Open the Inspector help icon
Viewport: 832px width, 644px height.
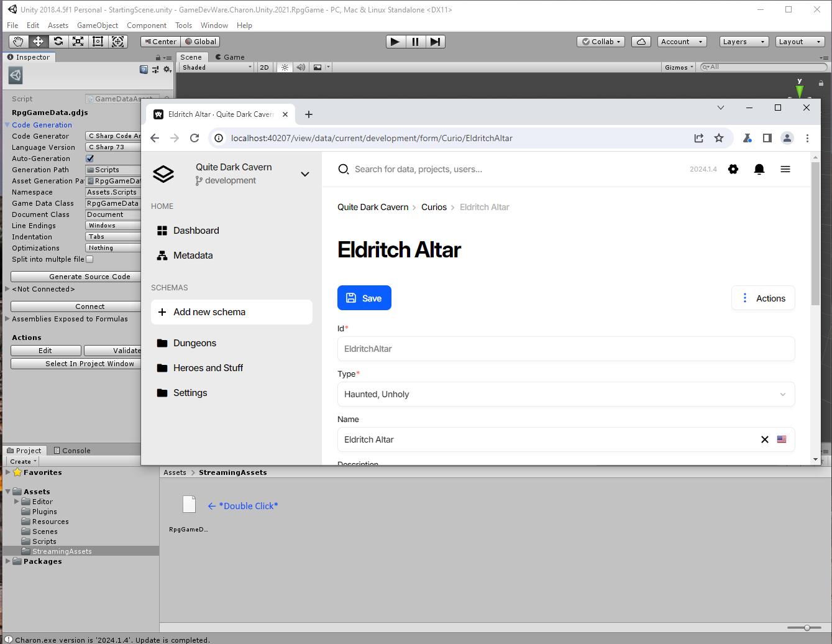click(144, 70)
